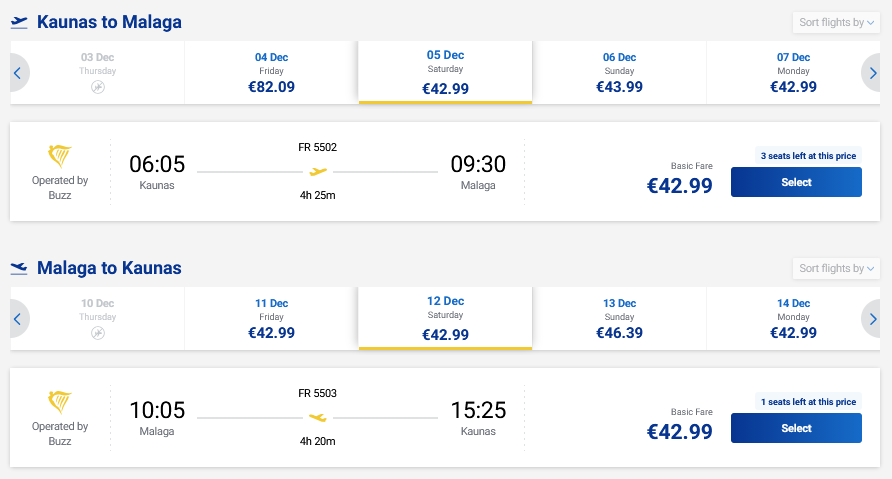Choose the 14 Dec Monday return date
This screenshot has width=892, height=479.
pos(793,319)
